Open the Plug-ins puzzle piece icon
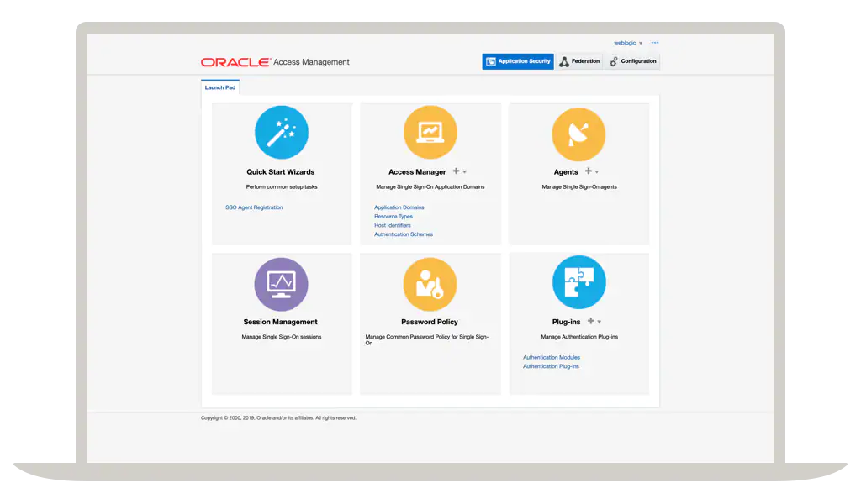The height and width of the screenshot is (504, 861). click(578, 284)
